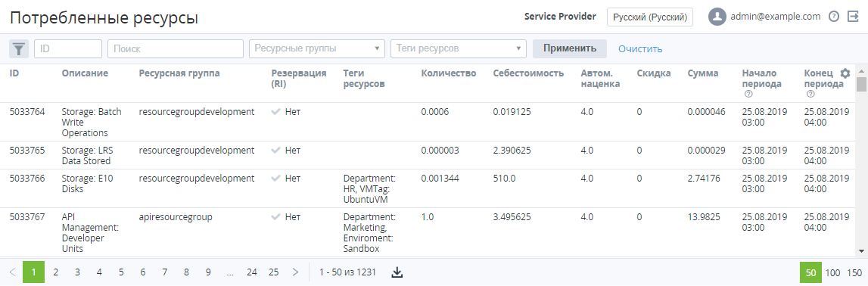Click the Очистить link
The image size is (868, 286).
click(640, 48)
